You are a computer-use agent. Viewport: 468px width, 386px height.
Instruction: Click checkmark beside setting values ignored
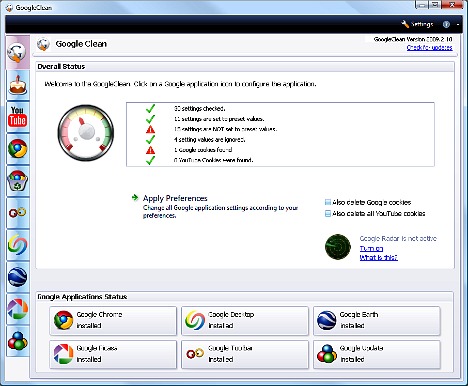click(150, 139)
